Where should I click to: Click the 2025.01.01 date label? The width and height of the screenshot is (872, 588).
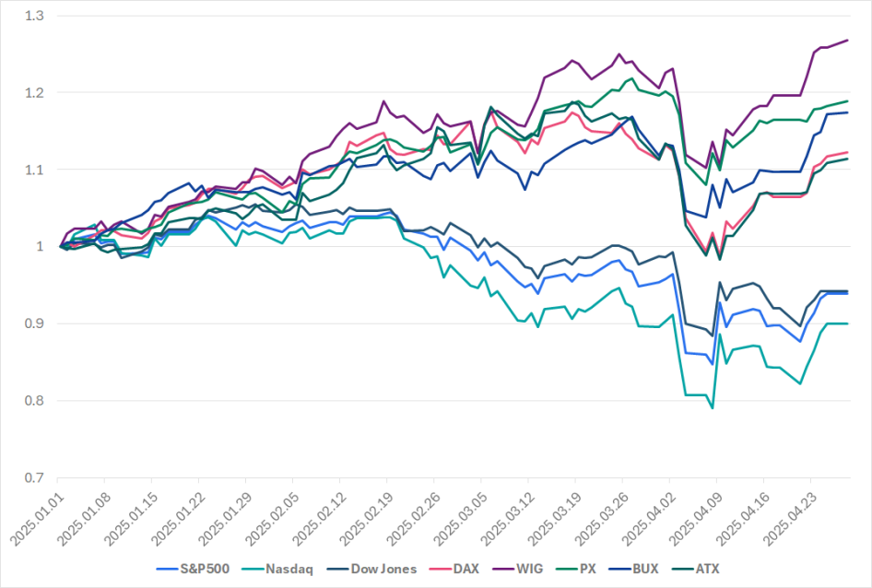(x=32, y=518)
